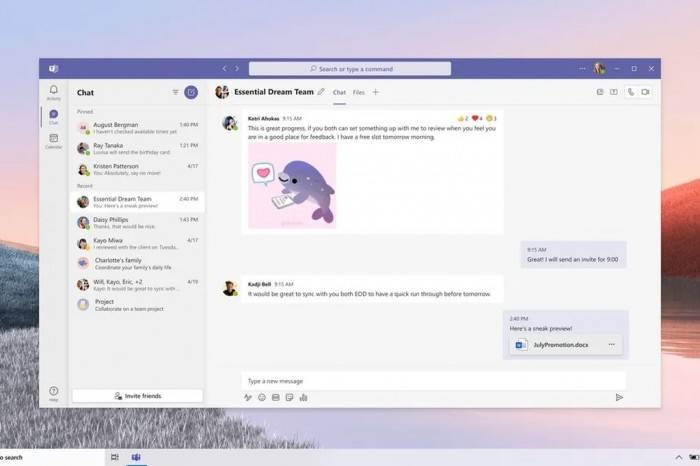Open the Activity bell icon
Viewport: 700px width, 466px height.
click(x=54, y=92)
